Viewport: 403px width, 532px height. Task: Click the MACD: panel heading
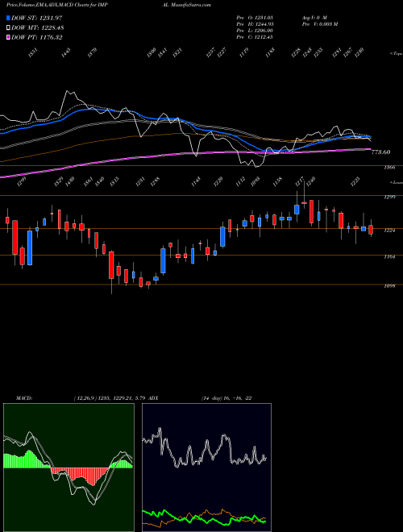pos(24,398)
